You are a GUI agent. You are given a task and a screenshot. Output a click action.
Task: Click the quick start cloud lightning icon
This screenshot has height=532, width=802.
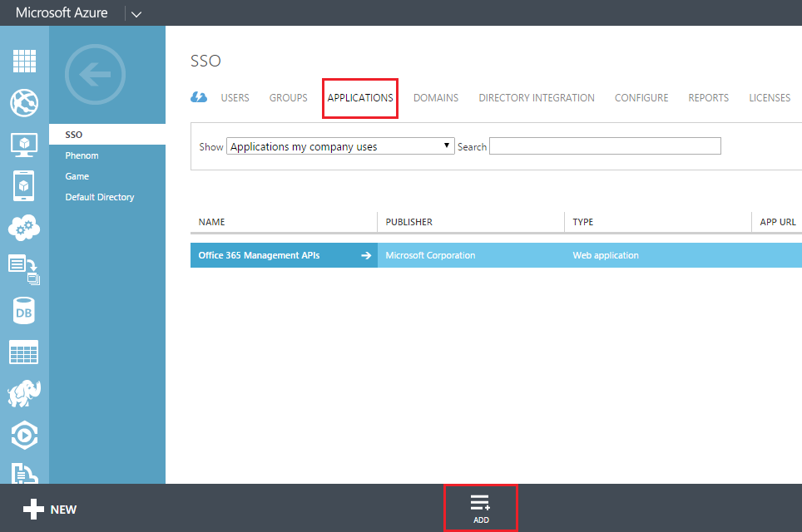point(199,97)
